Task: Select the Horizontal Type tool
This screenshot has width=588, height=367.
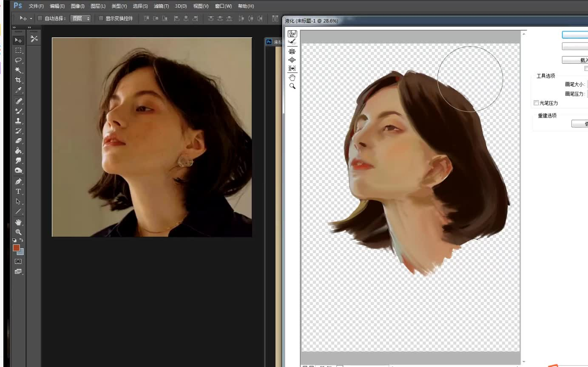Action: pyautogui.click(x=18, y=192)
